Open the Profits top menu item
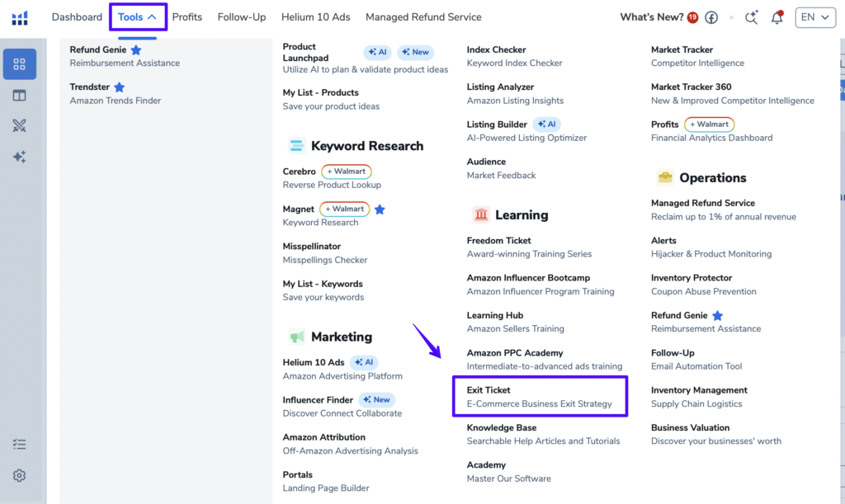This screenshot has width=845, height=504. coord(187,17)
